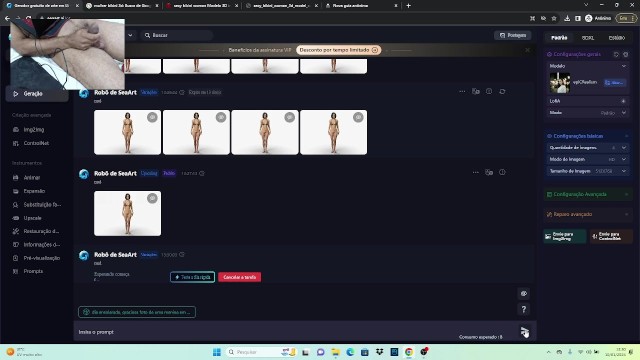Open the Restauração instrument in the sidebar

[36, 231]
